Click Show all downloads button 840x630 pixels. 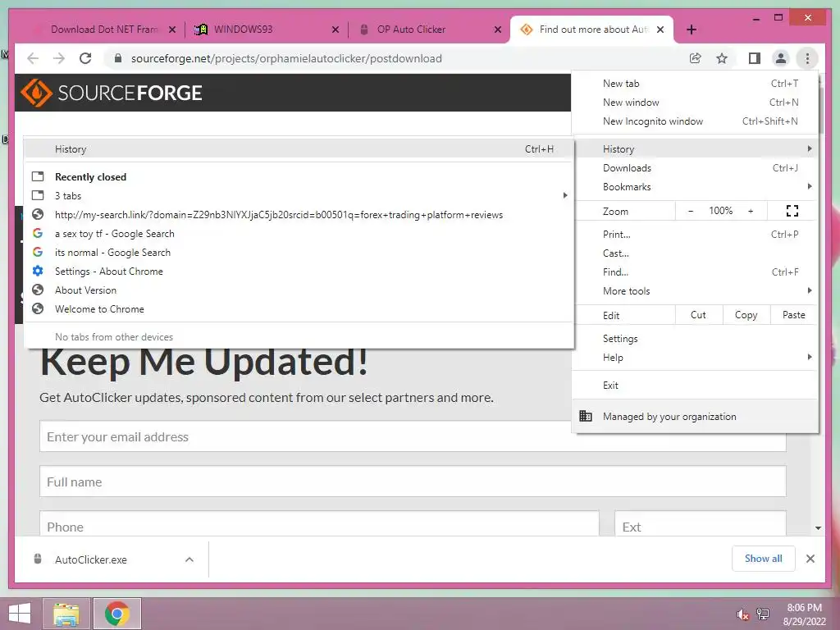pos(764,559)
